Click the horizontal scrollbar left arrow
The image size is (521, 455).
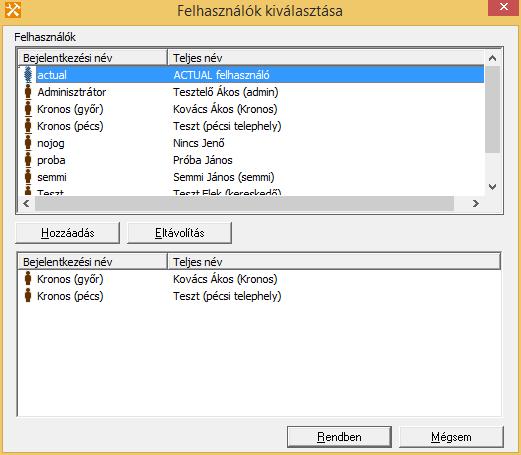[x=26, y=203]
